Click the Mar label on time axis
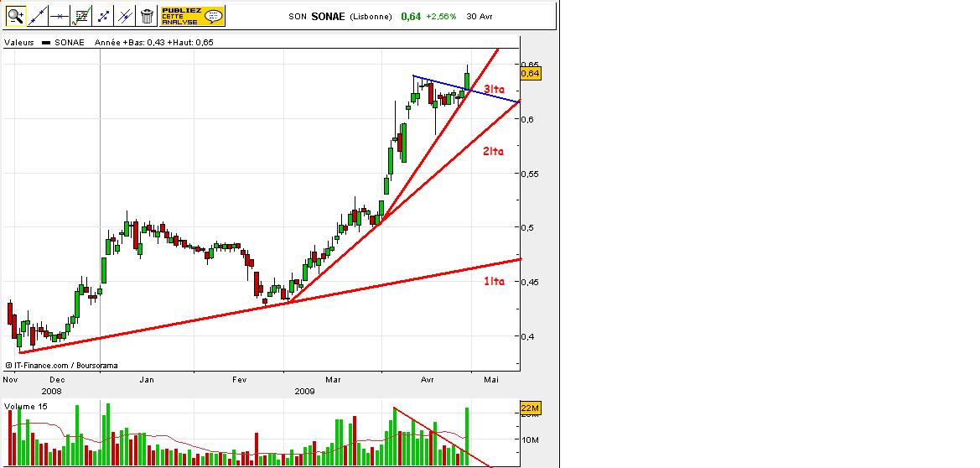 [333, 380]
